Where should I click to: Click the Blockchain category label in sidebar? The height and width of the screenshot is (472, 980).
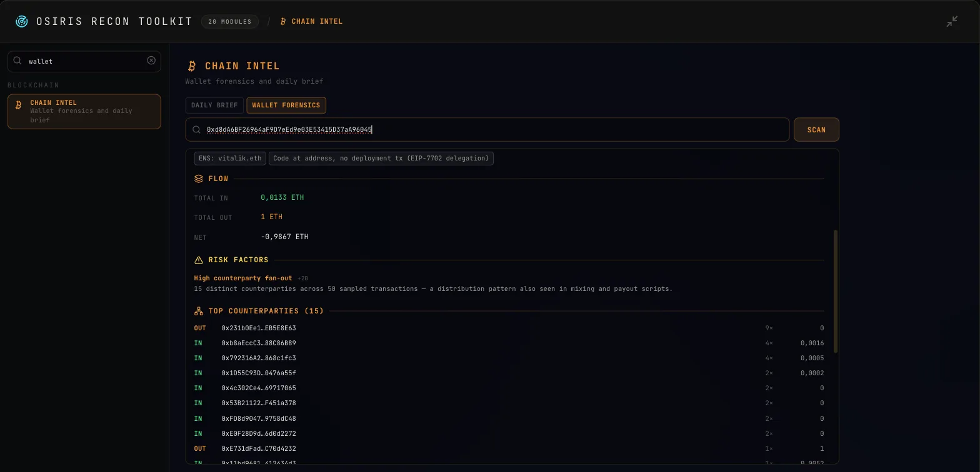(33, 85)
